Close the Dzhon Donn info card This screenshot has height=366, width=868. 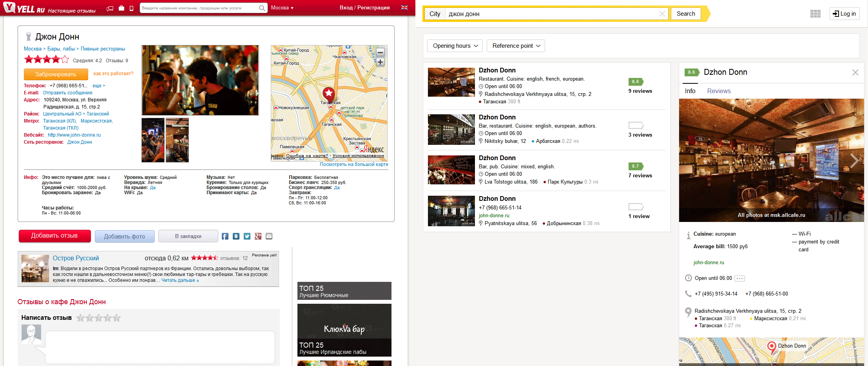[855, 72]
